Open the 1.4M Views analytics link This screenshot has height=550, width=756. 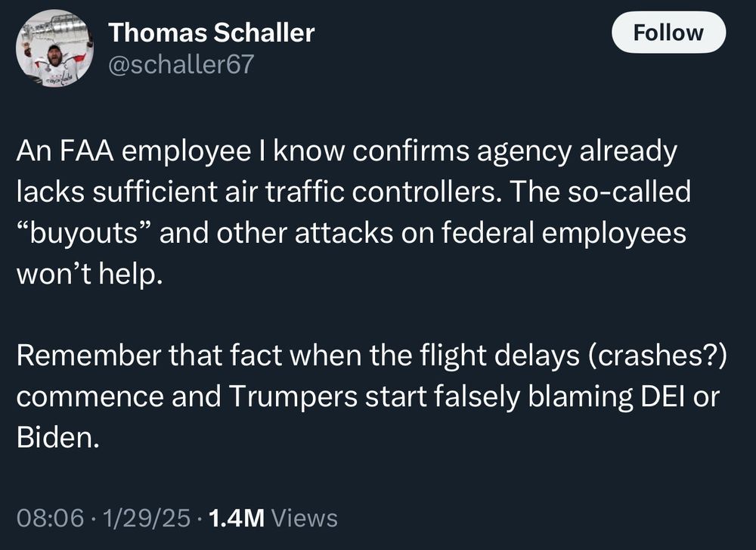click(237, 519)
